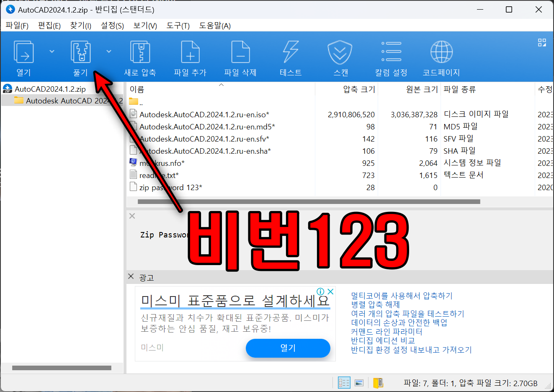Open link 여러 개의 압축 파일을 테스트하기

407,314
